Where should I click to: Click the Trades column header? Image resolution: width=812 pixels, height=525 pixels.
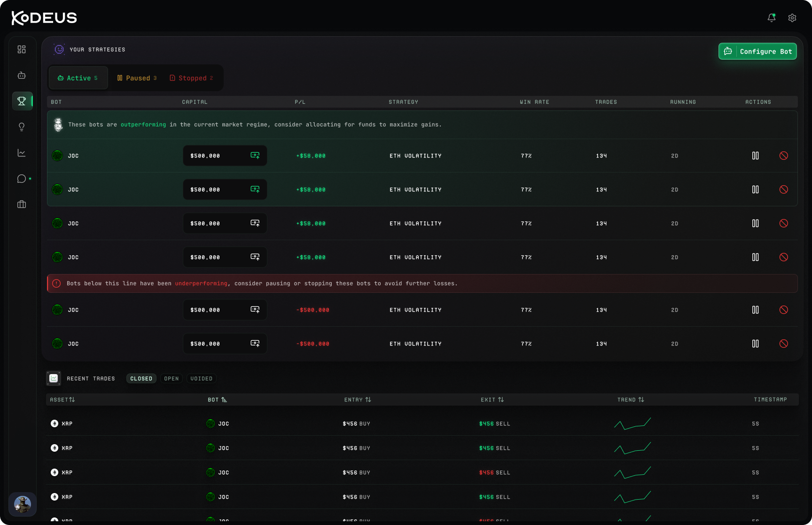click(x=606, y=102)
